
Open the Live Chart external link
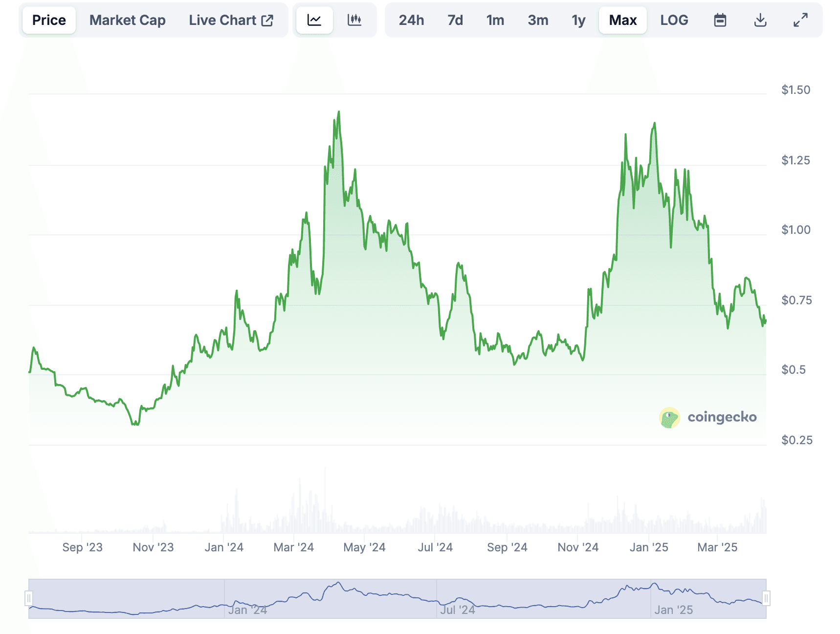pyautogui.click(x=231, y=20)
